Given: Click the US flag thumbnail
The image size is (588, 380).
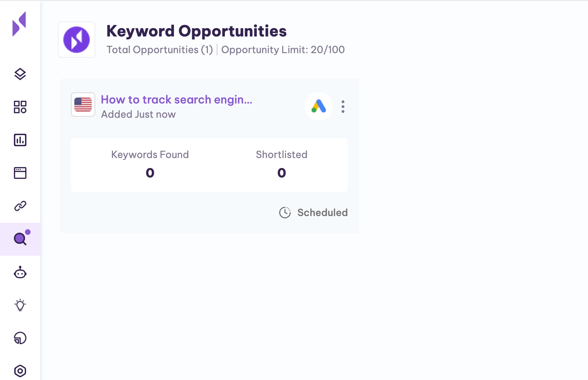Looking at the screenshot, I should pos(83,105).
